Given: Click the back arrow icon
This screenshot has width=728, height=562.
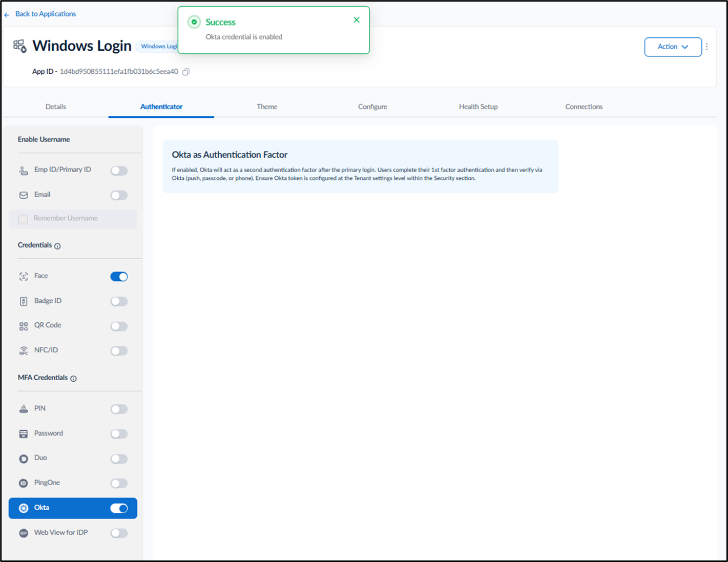Looking at the screenshot, I should [7, 15].
